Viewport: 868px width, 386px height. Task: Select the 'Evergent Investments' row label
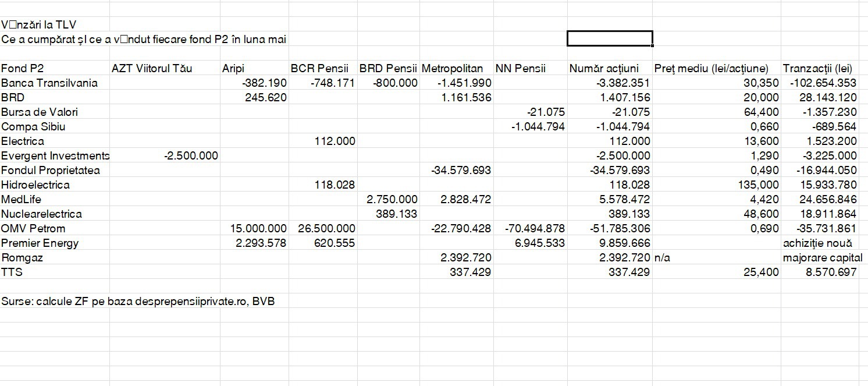coord(55,155)
